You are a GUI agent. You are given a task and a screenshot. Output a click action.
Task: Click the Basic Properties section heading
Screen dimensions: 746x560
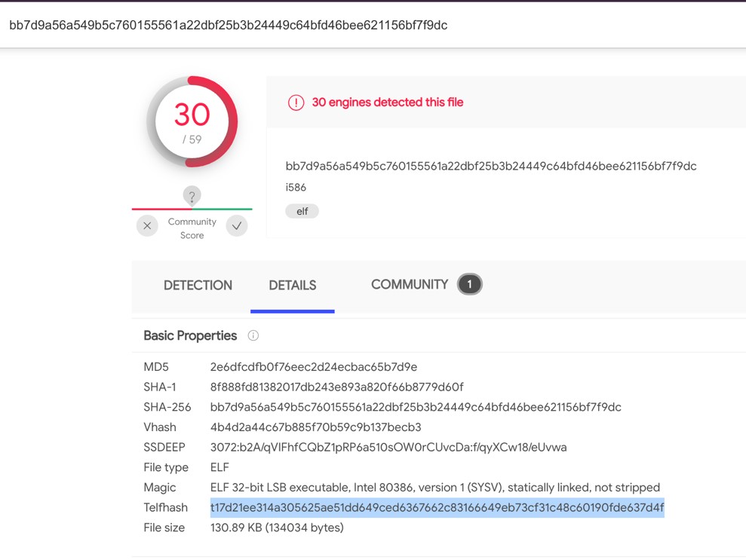click(x=190, y=335)
